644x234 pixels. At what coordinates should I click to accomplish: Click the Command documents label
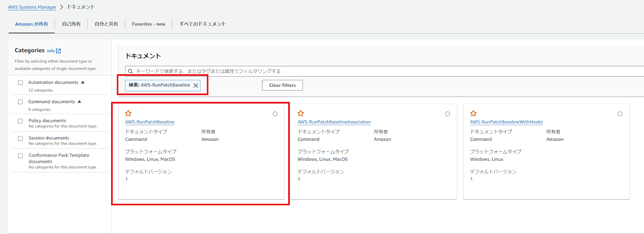(52, 102)
